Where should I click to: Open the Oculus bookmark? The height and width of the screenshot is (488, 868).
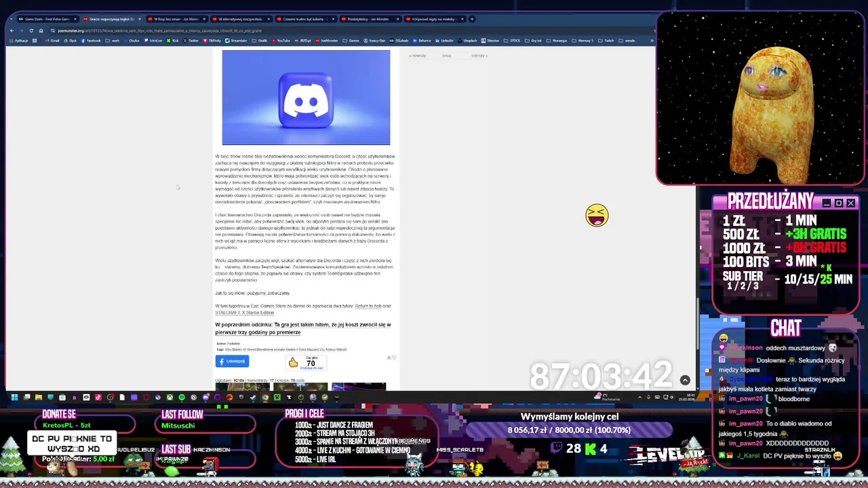coord(132,41)
